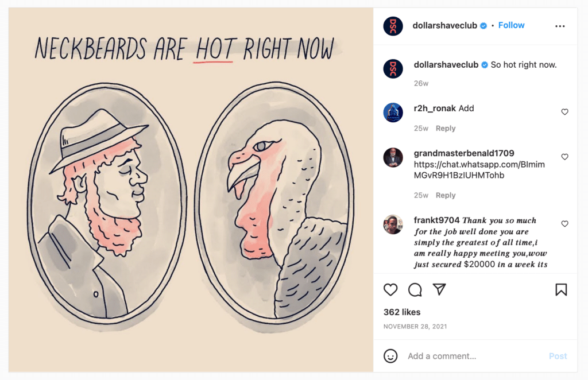
Task: Open the WhatsApp chat link in comment
Action: (479, 170)
